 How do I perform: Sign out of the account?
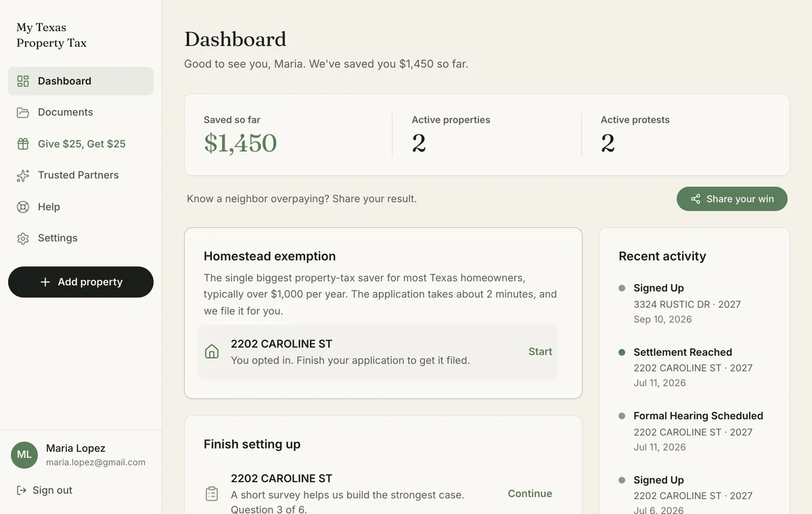pyautogui.click(x=44, y=490)
